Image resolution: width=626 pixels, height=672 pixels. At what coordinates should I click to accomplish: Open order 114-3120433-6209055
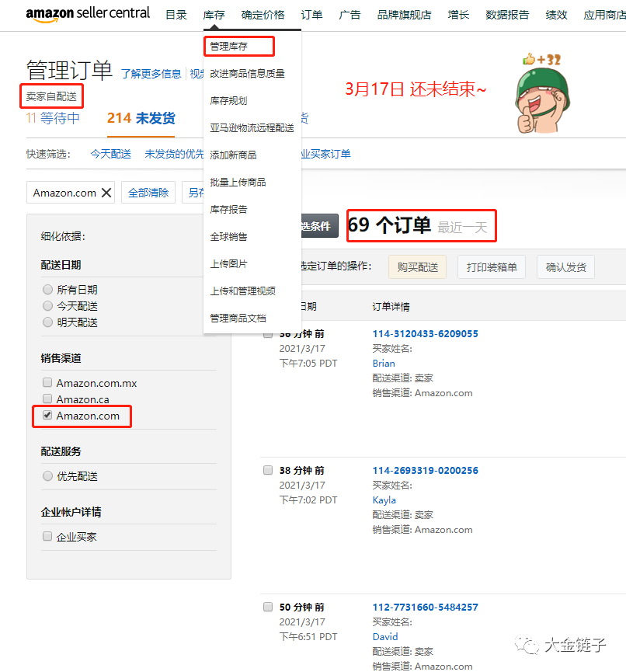425,334
